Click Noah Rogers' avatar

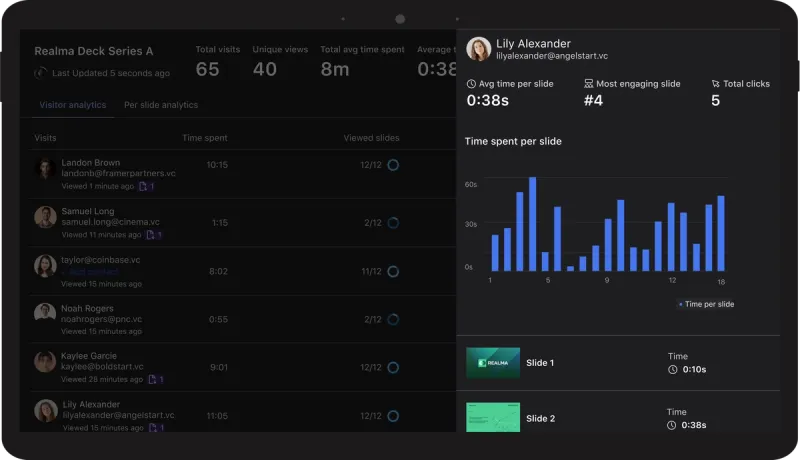(x=45, y=313)
